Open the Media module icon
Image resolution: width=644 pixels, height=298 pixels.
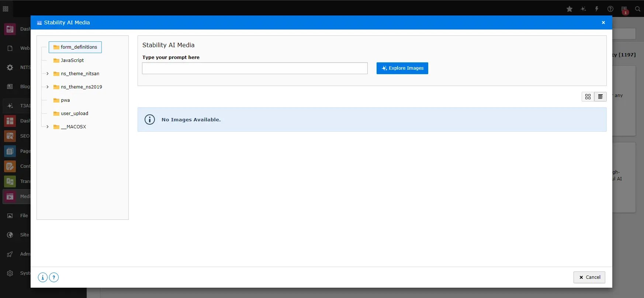coord(10,197)
